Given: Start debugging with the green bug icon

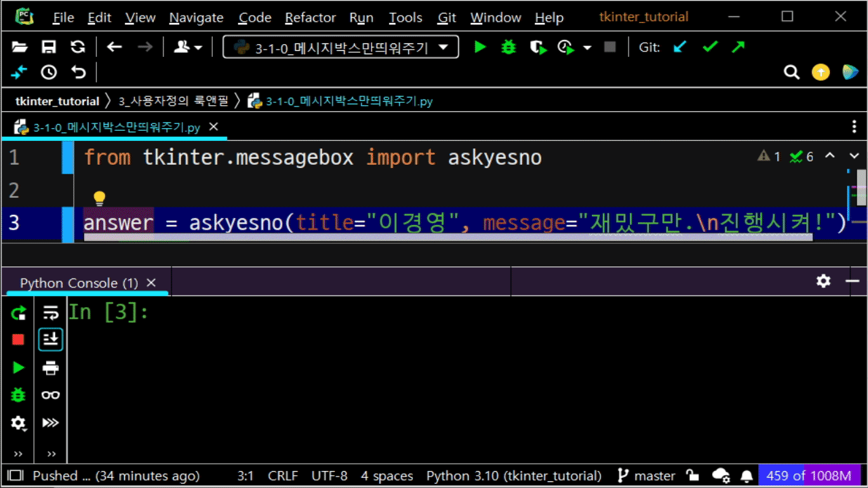Looking at the screenshot, I should point(509,47).
